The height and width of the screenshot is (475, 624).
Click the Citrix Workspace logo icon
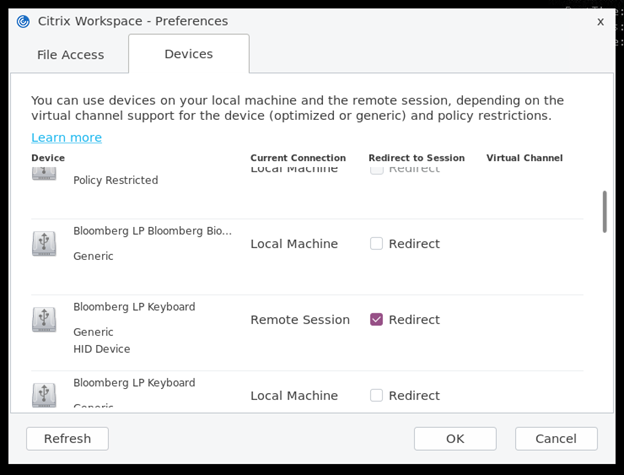[x=23, y=21]
